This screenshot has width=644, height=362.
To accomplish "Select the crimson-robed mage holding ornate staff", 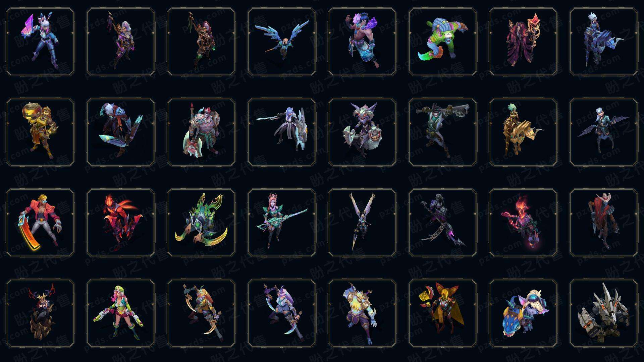I will tap(523, 42).
